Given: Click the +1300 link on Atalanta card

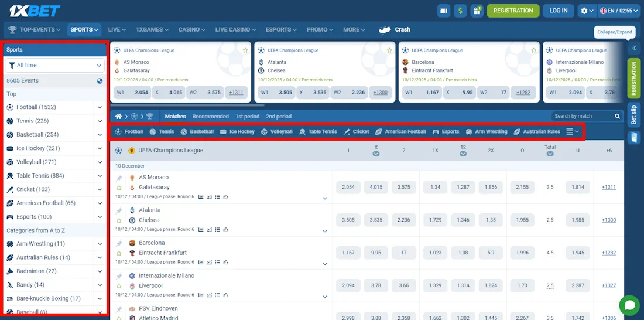Looking at the screenshot, I should pos(381,93).
